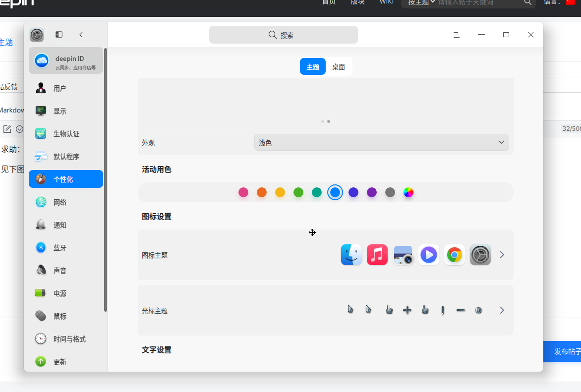
Task: Open the 通知 notification bell icon
Action: (x=41, y=225)
